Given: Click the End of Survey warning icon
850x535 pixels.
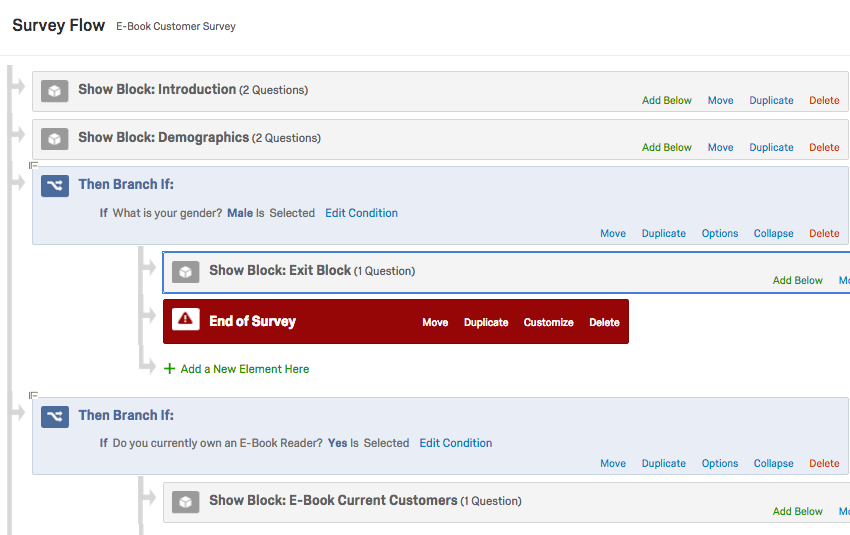Looking at the screenshot, I should [185, 320].
